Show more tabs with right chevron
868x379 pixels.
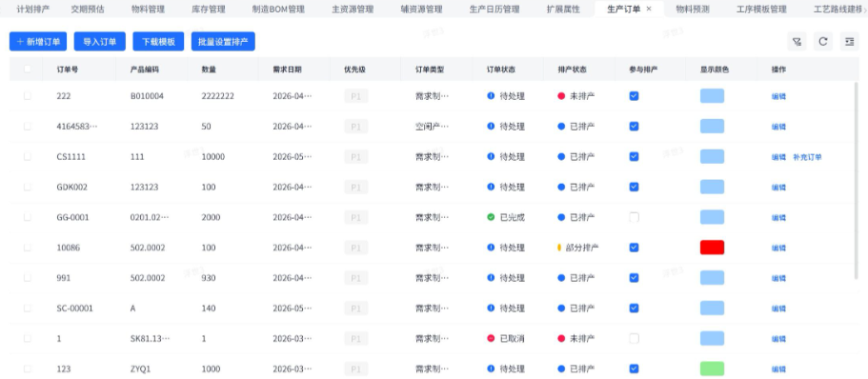tap(865, 10)
